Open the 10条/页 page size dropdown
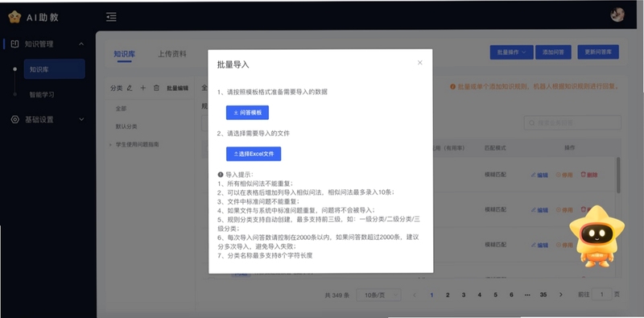Image resolution: width=644 pixels, height=318 pixels. click(378, 295)
